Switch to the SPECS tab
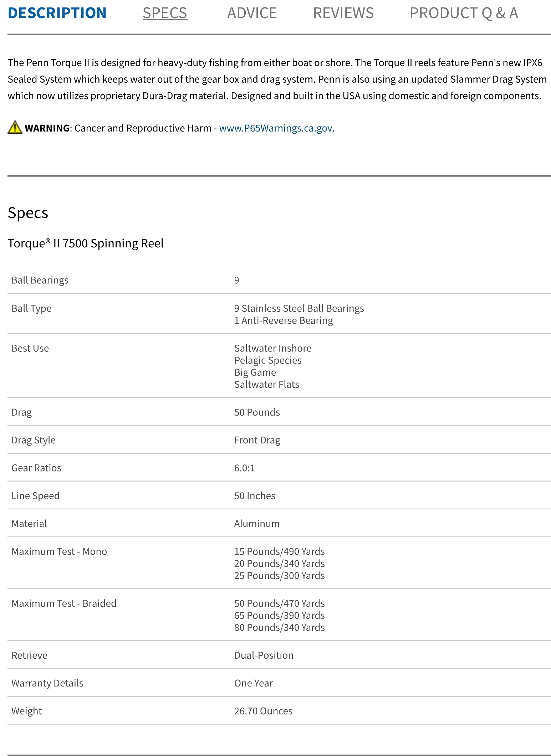This screenshot has height=756, width=551. pyautogui.click(x=165, y=13)
